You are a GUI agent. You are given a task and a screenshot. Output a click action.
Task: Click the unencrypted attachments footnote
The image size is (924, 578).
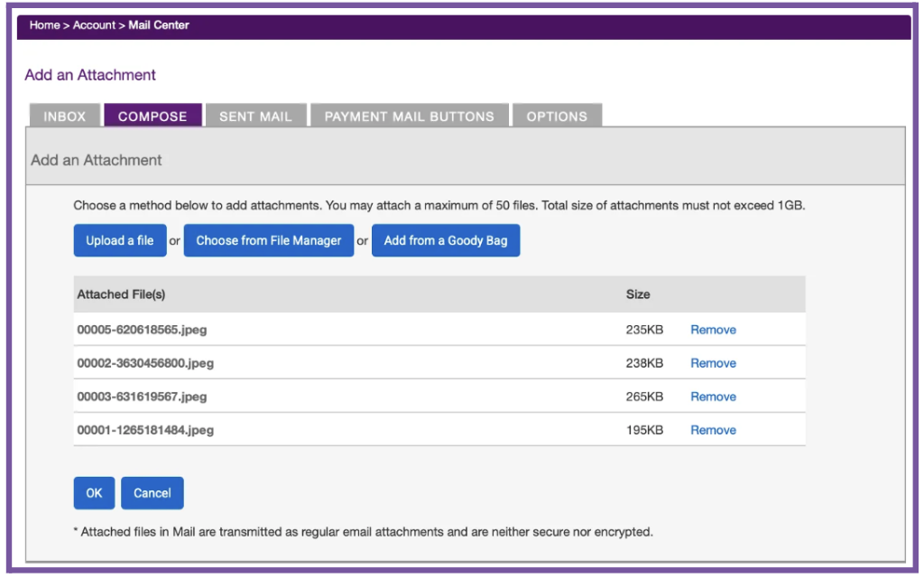(x=363, y=532)
